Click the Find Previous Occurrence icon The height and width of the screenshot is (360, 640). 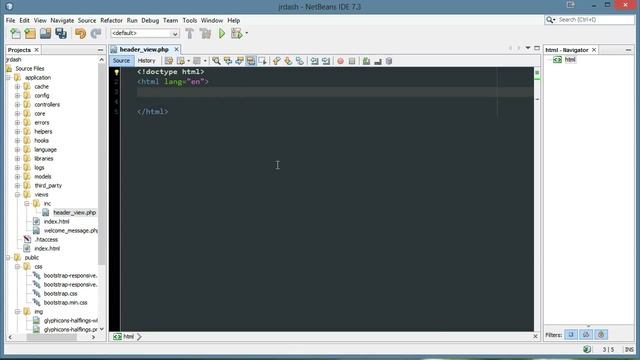click(x=228, y=61)
